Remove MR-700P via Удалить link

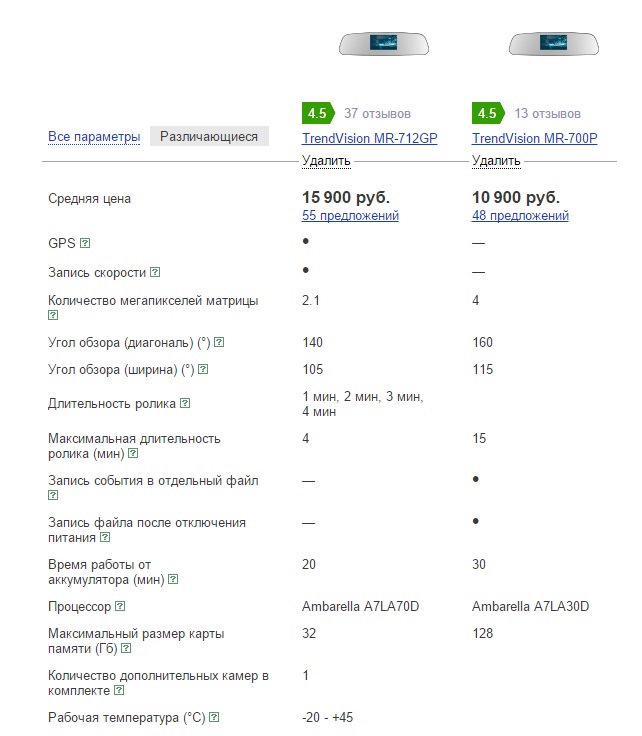[496, 161]
